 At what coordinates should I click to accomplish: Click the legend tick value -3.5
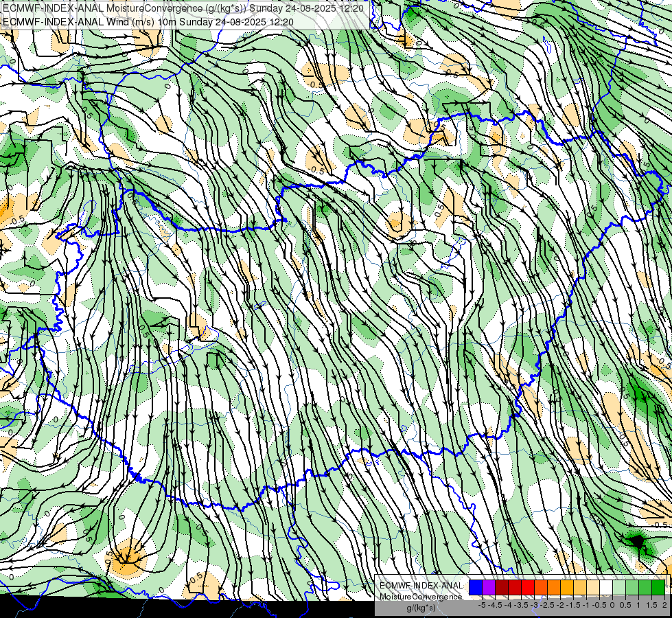pos(521,605)
